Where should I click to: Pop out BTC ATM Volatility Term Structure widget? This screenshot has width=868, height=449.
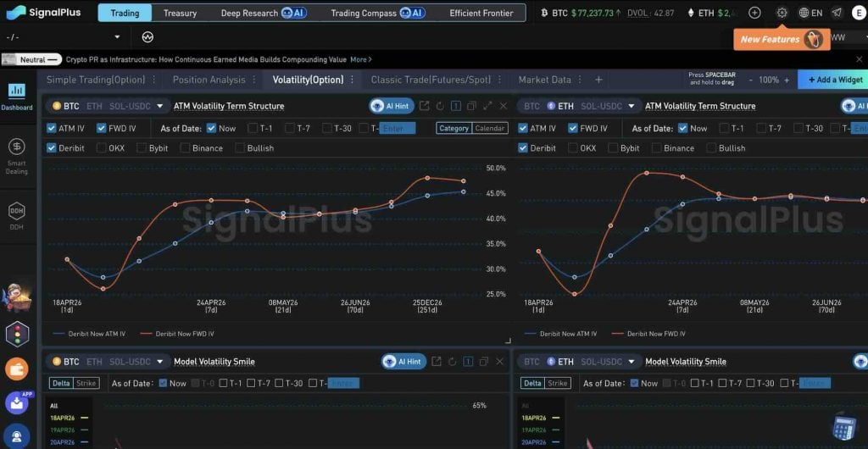click(424, 106)
